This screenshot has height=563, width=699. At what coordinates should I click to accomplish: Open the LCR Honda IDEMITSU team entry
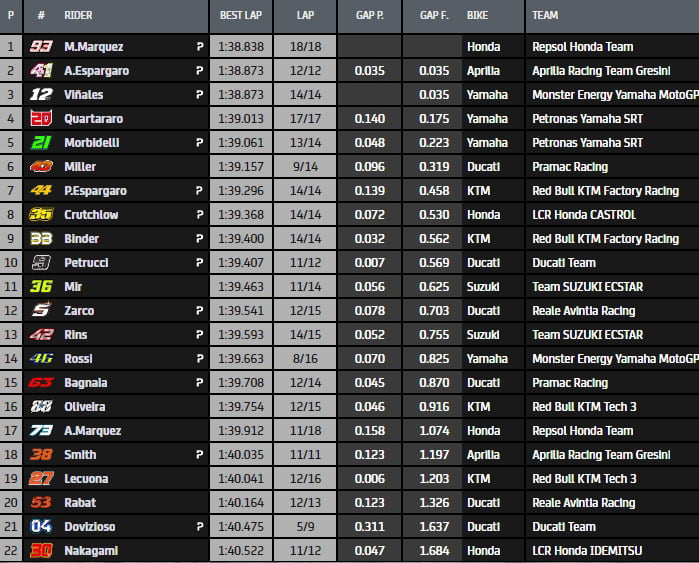coord(586,550)
